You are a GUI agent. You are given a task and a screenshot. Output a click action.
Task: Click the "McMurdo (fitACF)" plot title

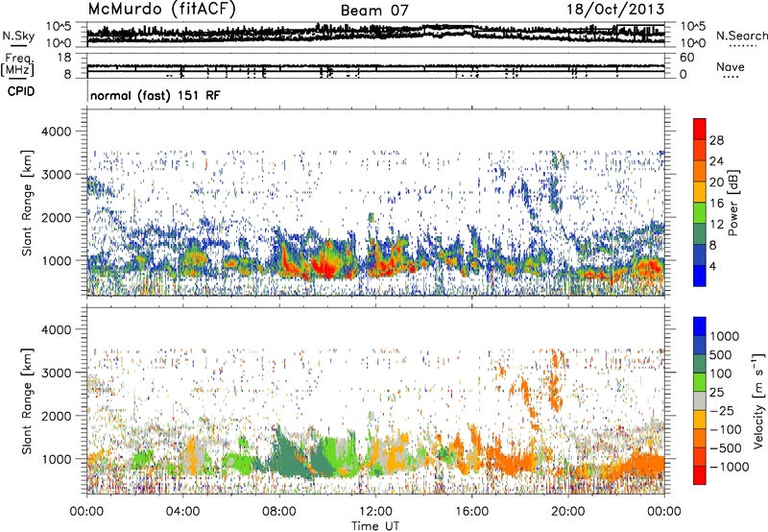[x=162, y=9]
